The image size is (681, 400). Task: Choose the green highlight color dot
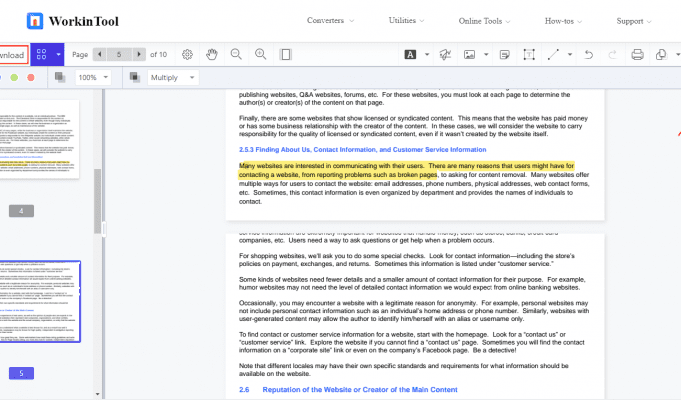coord(14,77)
